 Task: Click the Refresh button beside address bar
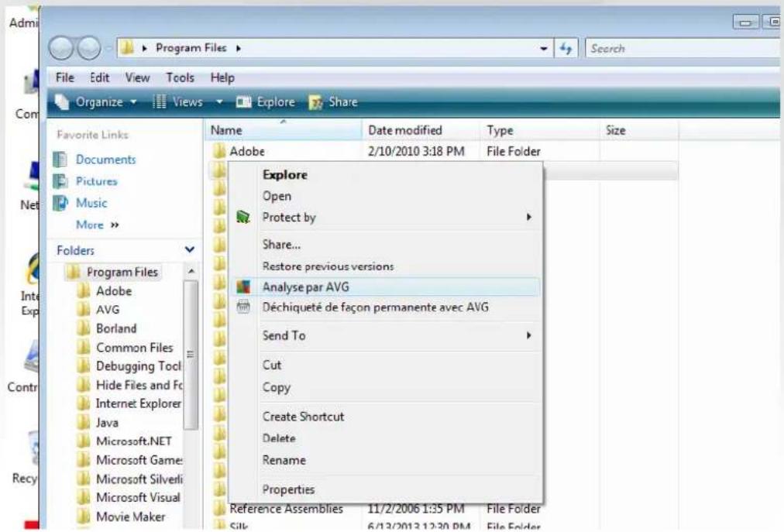(566, 49)
